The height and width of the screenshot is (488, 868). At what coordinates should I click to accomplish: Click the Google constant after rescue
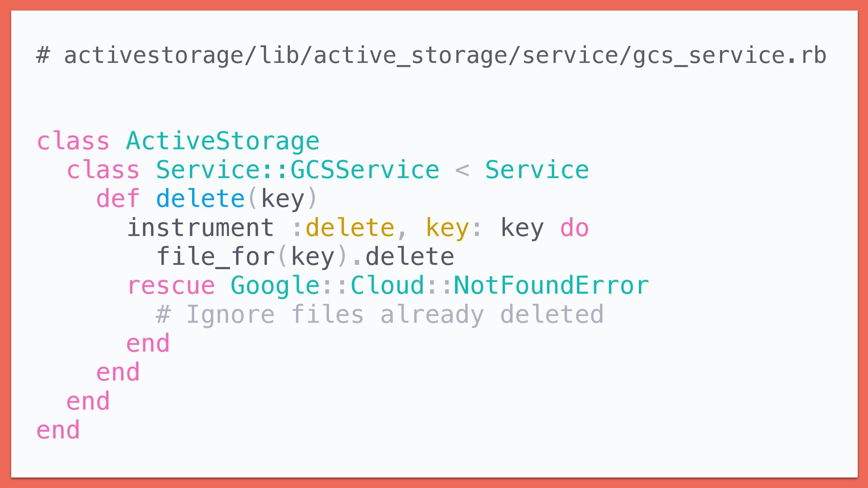[x=275, y=286]
